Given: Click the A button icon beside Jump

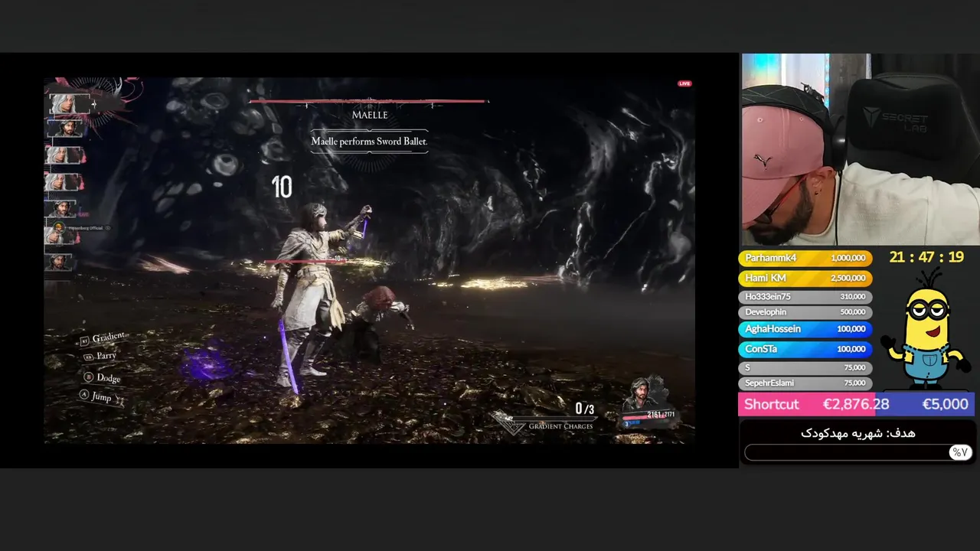Looking at the screenshot, I should click(84, 395).
